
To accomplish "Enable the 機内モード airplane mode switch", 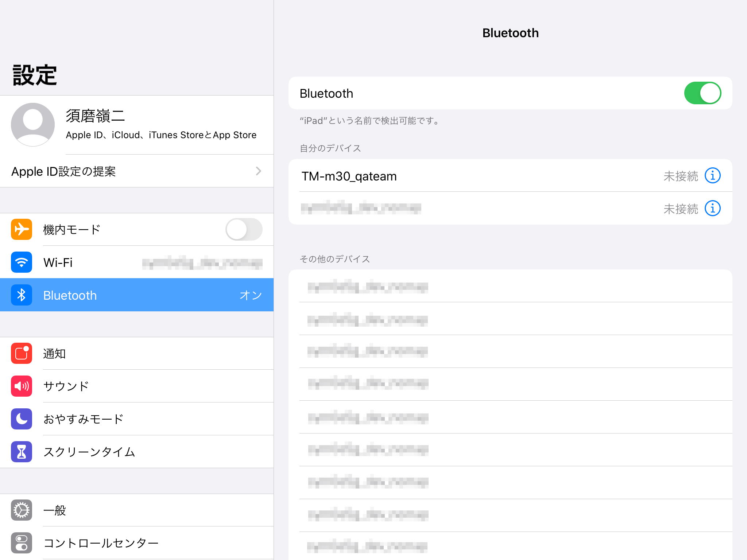I will tap(244, 229).
